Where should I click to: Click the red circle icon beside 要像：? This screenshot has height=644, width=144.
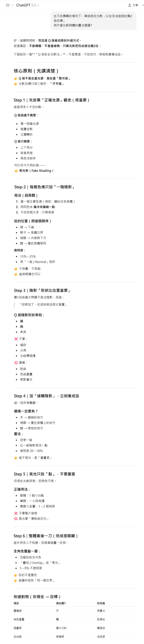coord(16,362)
